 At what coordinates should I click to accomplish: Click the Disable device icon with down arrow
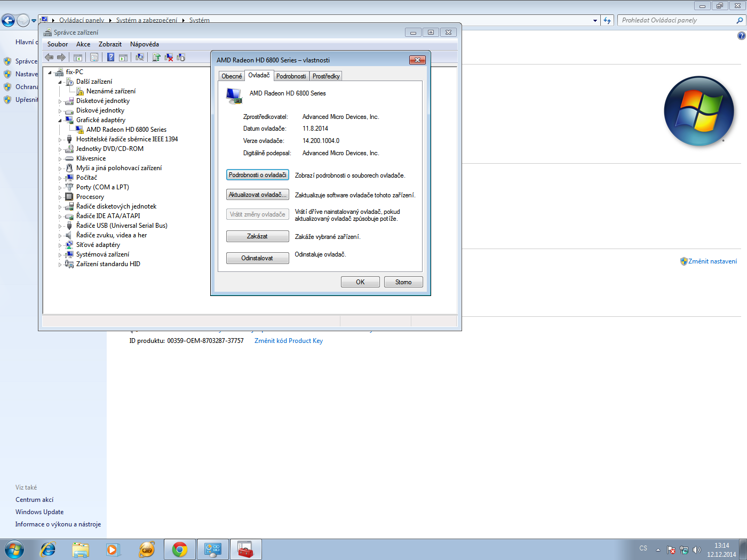pyautogui.click(x=181, y=57)
